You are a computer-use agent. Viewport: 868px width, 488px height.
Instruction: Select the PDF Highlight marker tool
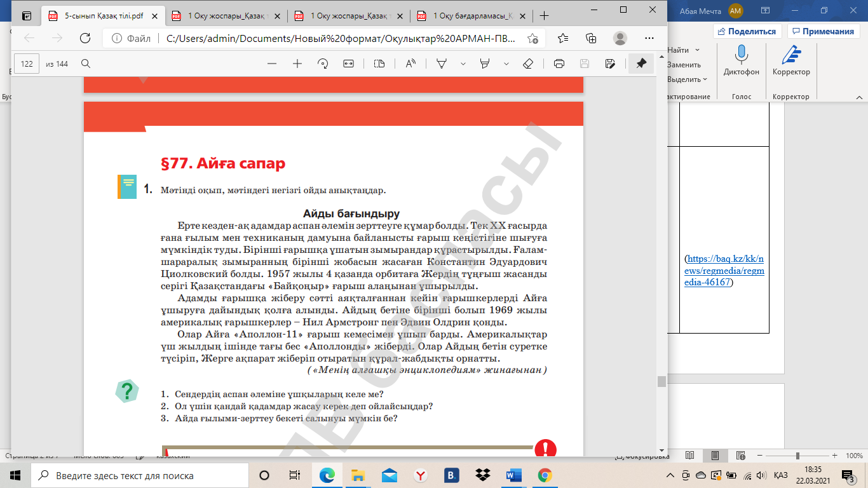(485, 64)
